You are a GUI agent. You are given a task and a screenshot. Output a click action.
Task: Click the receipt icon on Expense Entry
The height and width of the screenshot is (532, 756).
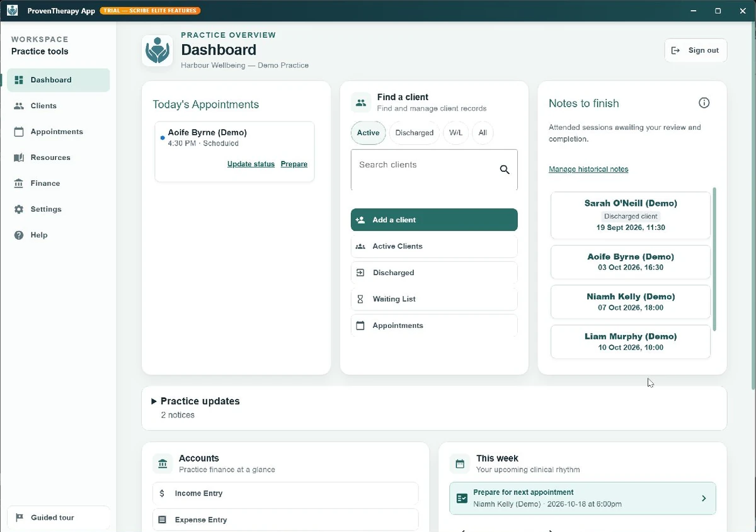coord(162,520)
